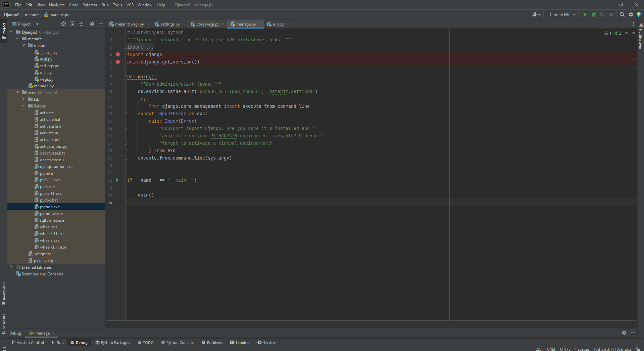Screen dimensions: 644x351
Task: Open the Code With Me user icon
Action: [536, 14]
